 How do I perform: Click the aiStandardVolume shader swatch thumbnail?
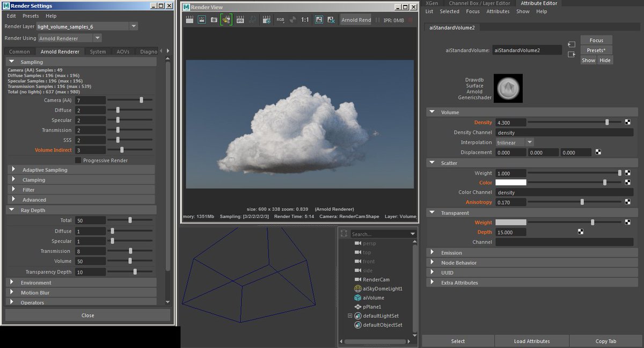[508, 88]
